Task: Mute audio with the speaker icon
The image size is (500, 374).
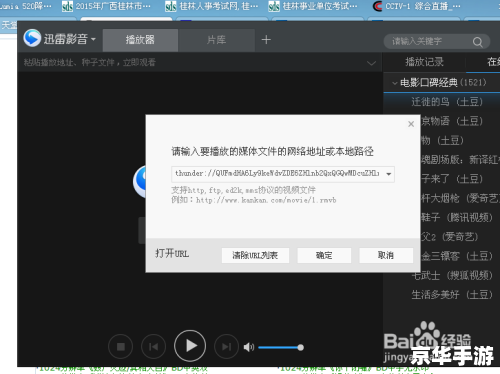Action: [249, 347]
